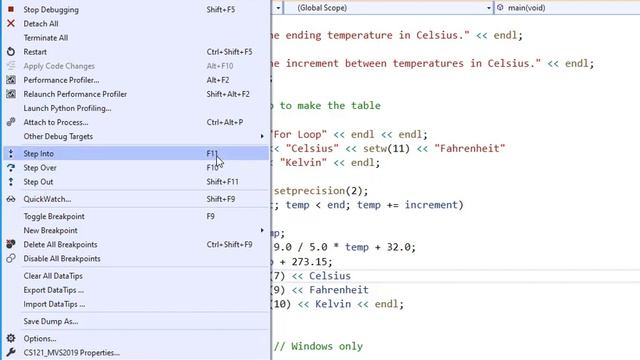Select Import DataTips menu item

pos(136,304)
